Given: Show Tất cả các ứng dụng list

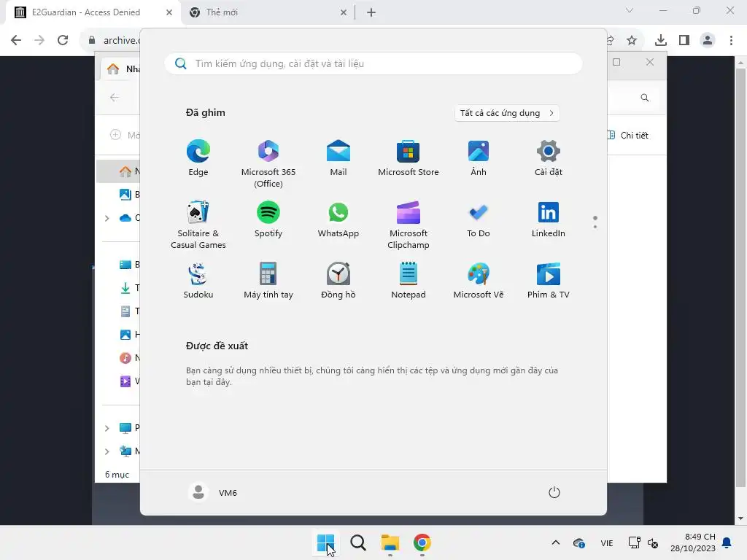Looking at the screenshot, I should coord(507,113).
